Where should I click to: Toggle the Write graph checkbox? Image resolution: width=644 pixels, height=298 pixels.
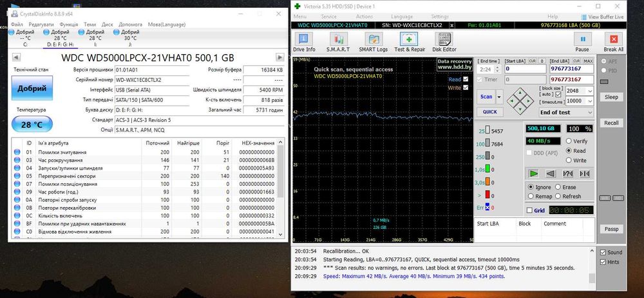pyautogui.click(x=466, y=87)
